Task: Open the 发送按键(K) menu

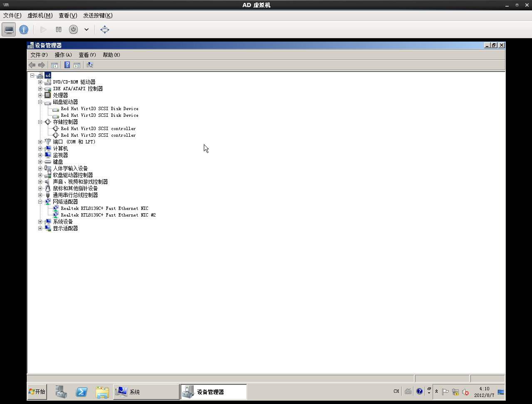Action: click(x=98, y=15)
